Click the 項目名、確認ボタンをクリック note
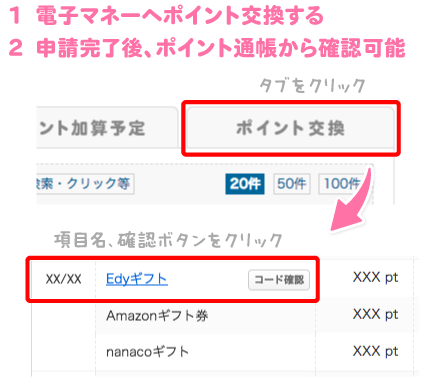The width and height of the screenshot is (433, 390). click(x=168, y=240)
